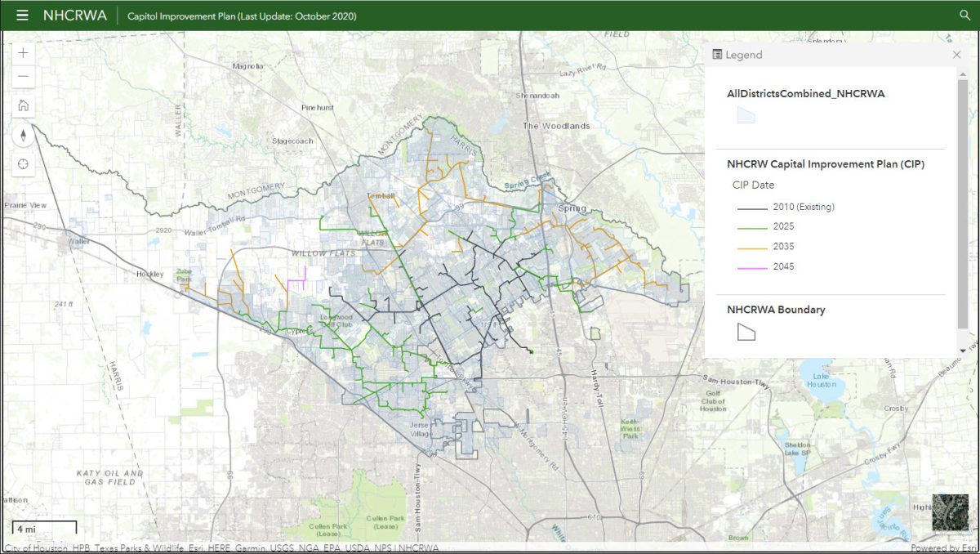Click the orange 2035 line symbol
This screenshot has height=554, width=980.
pos(751,246)
